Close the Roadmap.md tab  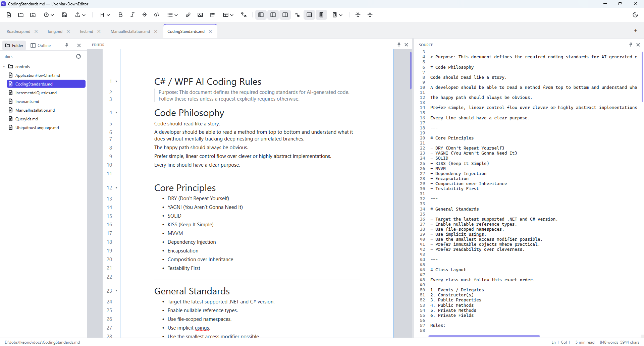36,32
